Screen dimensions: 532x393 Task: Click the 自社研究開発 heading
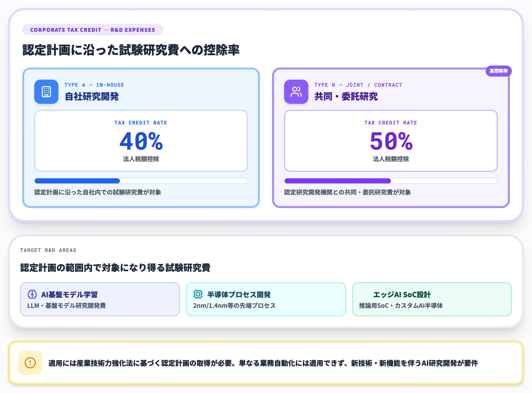point(92,96)
